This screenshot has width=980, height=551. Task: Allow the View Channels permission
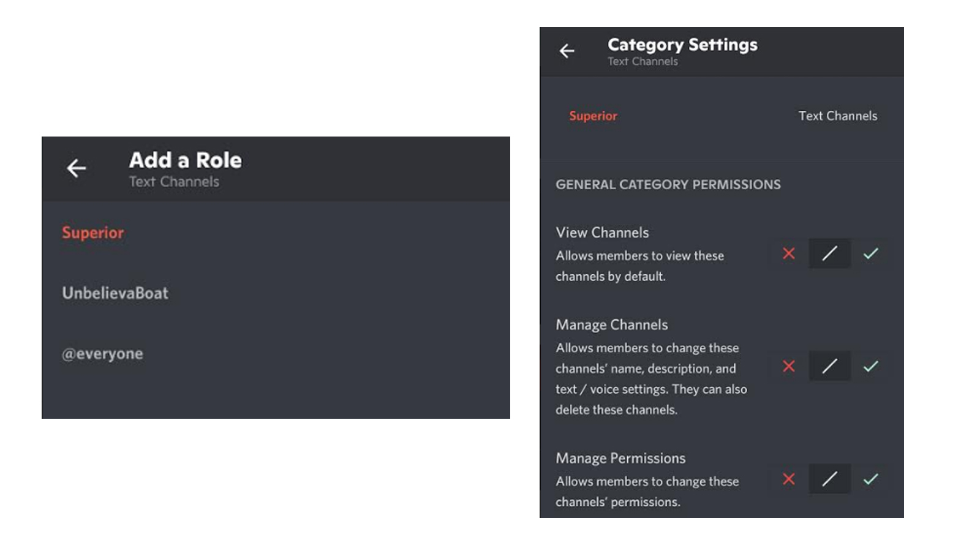(x=870, y=253)
